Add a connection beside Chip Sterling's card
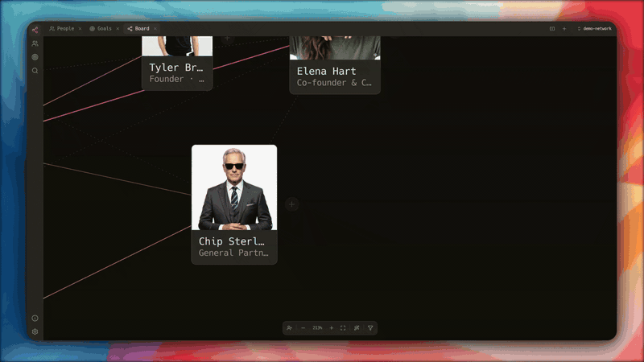Viewport: 644px width, 362px height. coord(291,204)
